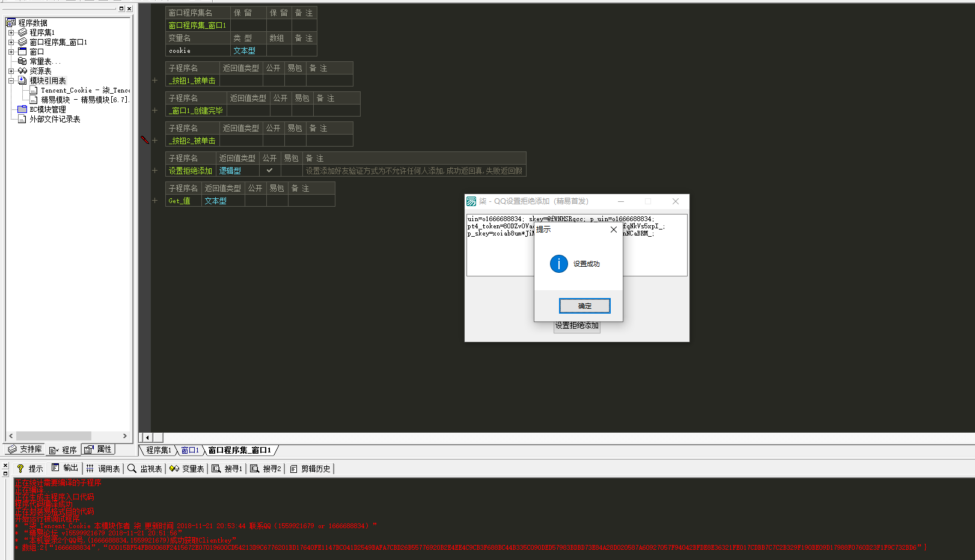Toggle the 公开 cell for _按钮1_被单击
The width and height of the screenshot is (975, 560).
273,81
